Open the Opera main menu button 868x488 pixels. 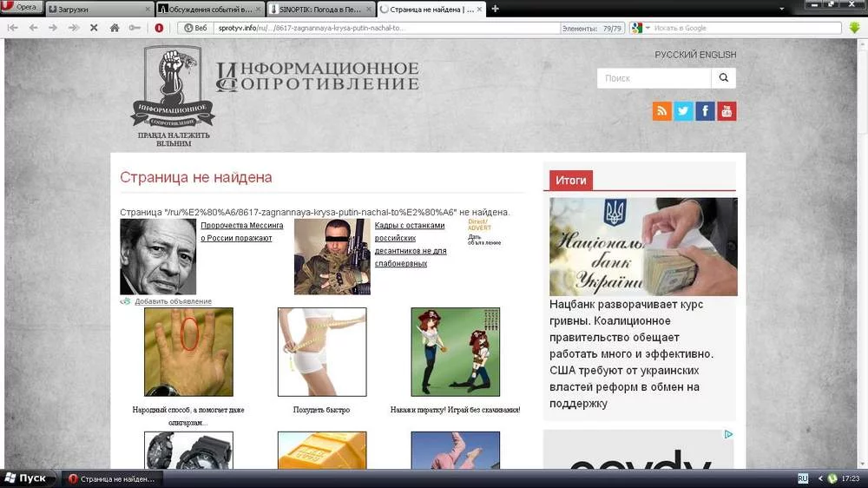pos(21,7)
